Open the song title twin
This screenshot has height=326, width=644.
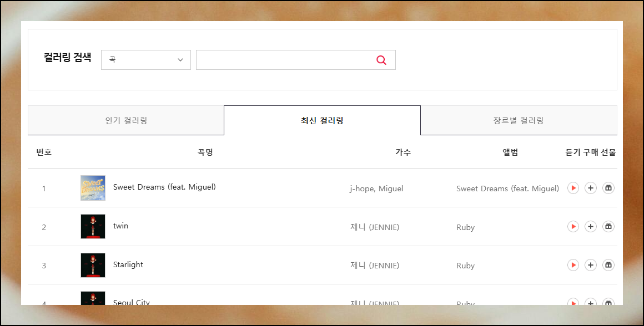pos(121,226)
